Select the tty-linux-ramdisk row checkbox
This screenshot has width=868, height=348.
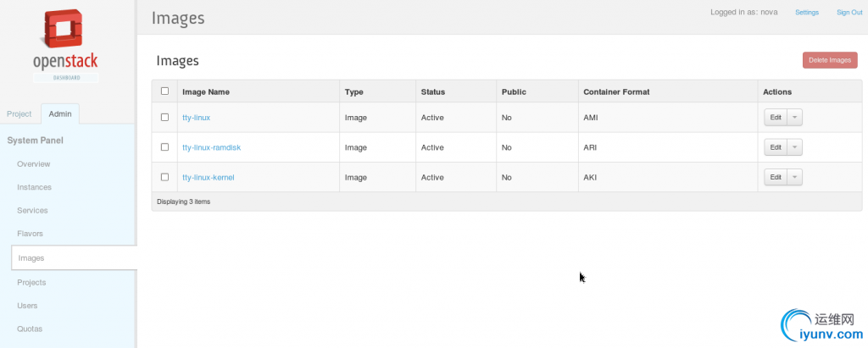point(164,146)
